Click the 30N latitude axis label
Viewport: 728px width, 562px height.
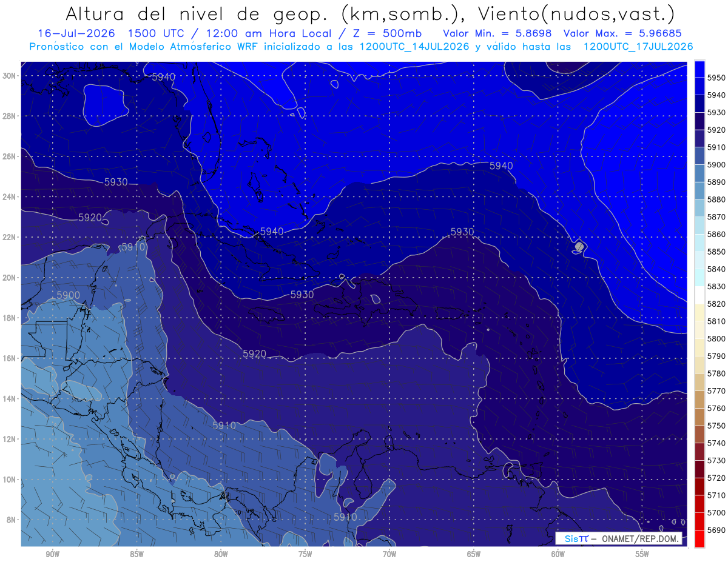(x=9, y=75)
